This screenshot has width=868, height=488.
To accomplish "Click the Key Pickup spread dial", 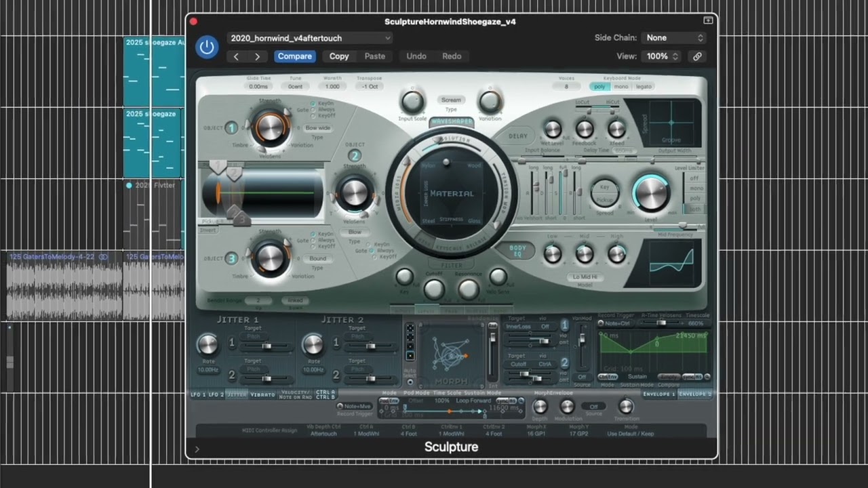I will tap(604, 192).
